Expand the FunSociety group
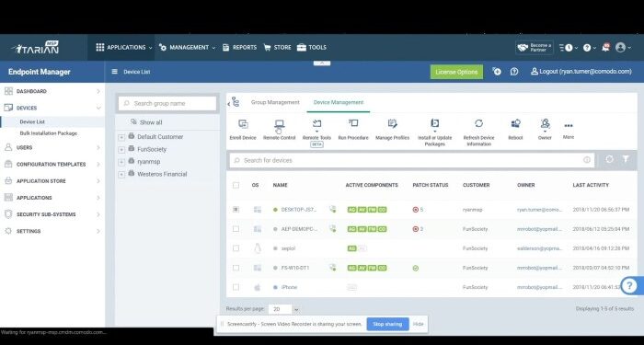Screen dimensions: 644x345 point(121,150)
